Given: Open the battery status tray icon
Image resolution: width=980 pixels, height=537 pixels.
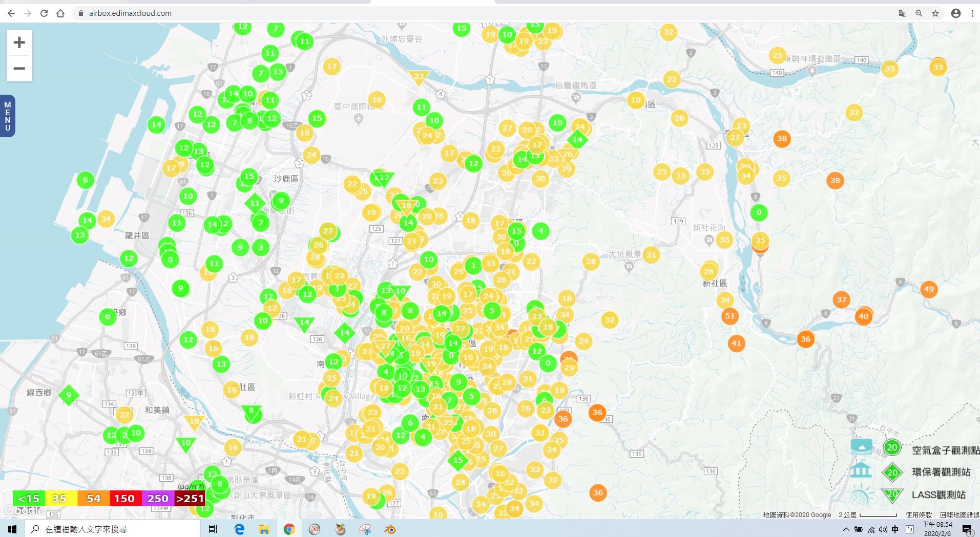Looking at the screenshot, I should pyautogui.click(x=859, y=529).
